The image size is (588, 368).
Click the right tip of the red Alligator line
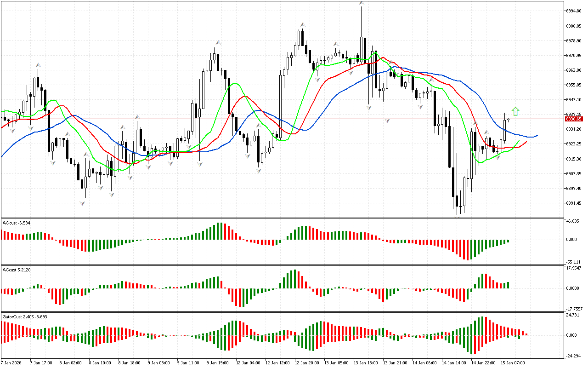(526, 142)
